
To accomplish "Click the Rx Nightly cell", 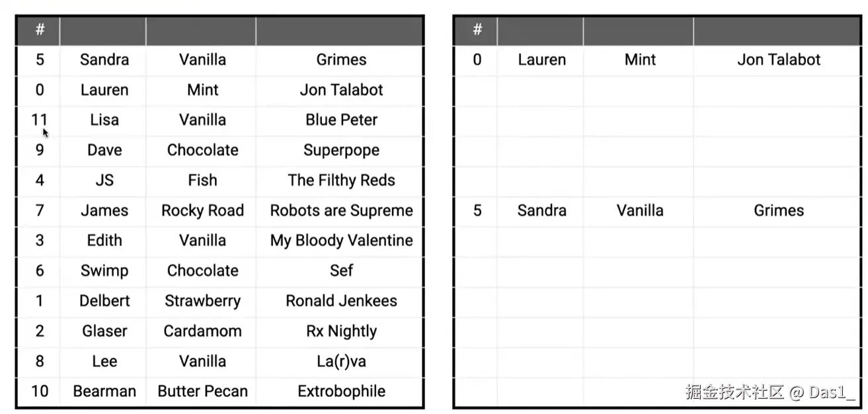I will click(341, 331).
